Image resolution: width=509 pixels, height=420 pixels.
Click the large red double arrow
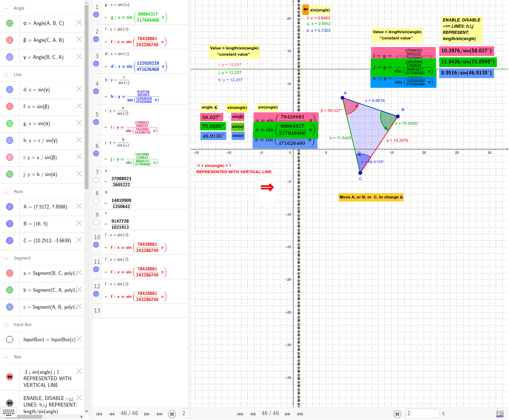(267, 187)
